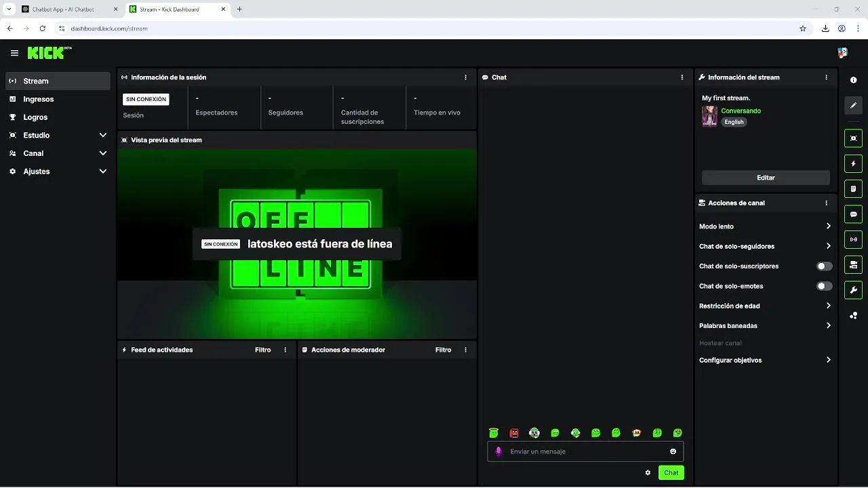The image size is (868, 488).
Task: Switch to the Chatbot App browser tab
Action: (69, 9)
